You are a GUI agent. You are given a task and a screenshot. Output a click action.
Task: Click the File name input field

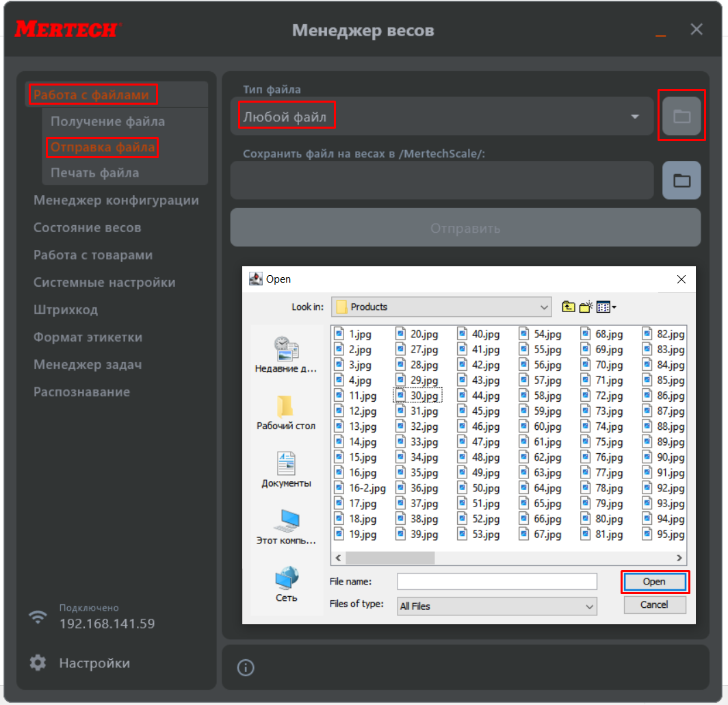(497, 582)
